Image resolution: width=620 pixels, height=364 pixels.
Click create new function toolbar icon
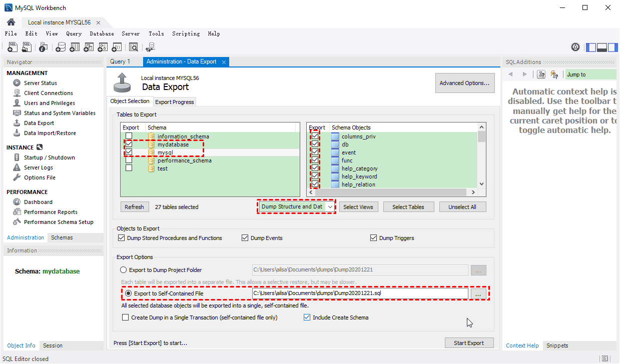coord(116,47)
